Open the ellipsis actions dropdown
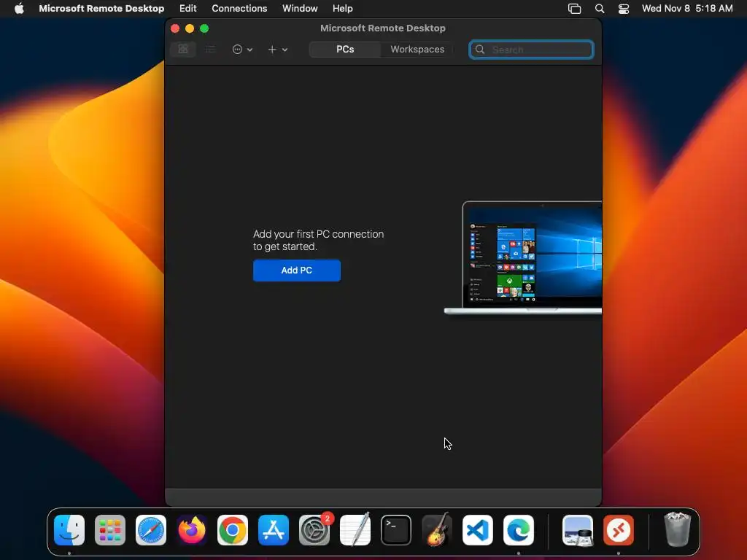The height and width of the screenshot is (560, 747). 242,49
